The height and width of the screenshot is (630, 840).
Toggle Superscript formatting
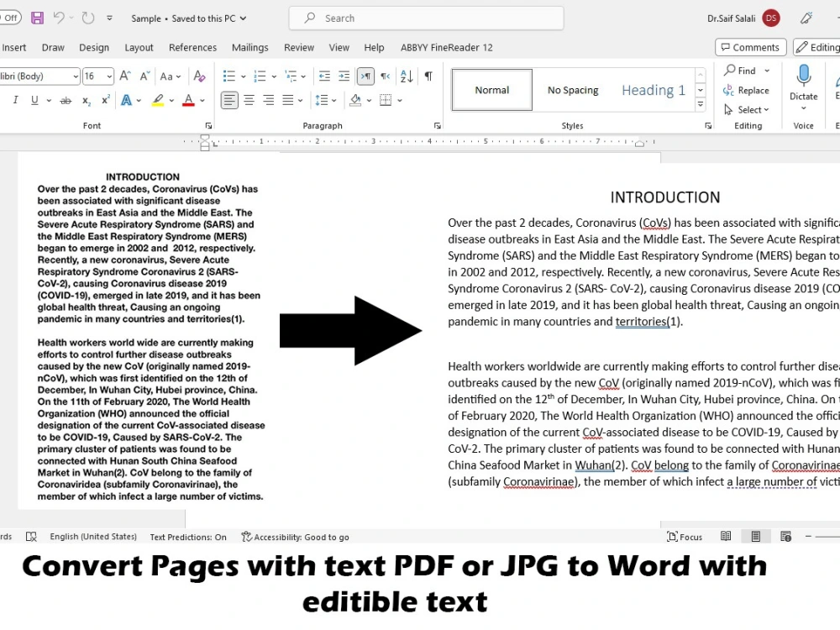click(104, 100)
